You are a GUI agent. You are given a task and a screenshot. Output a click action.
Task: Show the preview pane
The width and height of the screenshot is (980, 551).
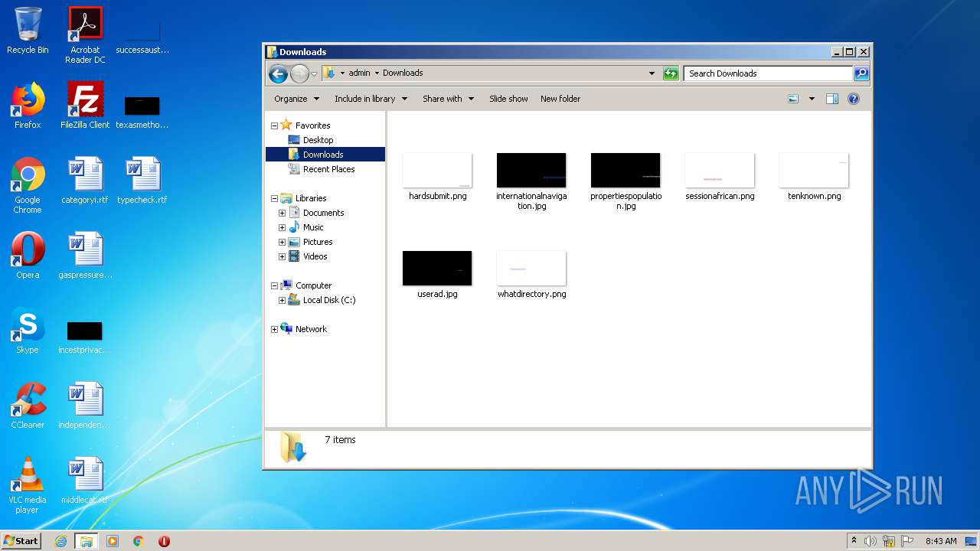coord(832,99)
